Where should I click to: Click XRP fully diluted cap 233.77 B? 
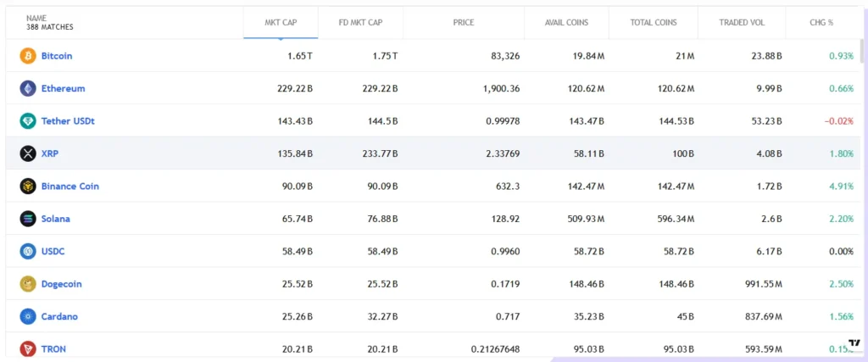point(380,153)
